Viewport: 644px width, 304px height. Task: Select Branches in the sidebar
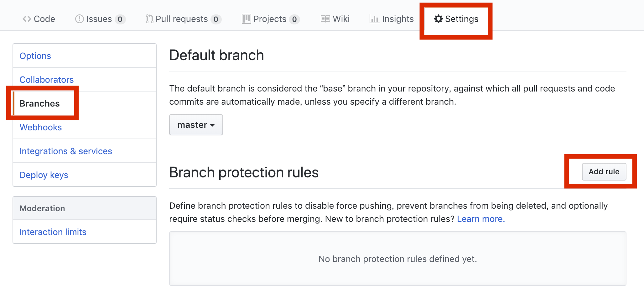tap(40, 103)
